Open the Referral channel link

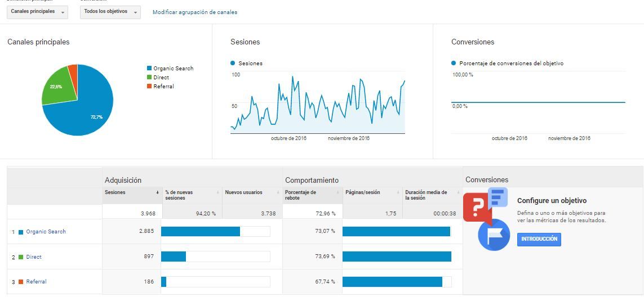[x=36, y=282]
